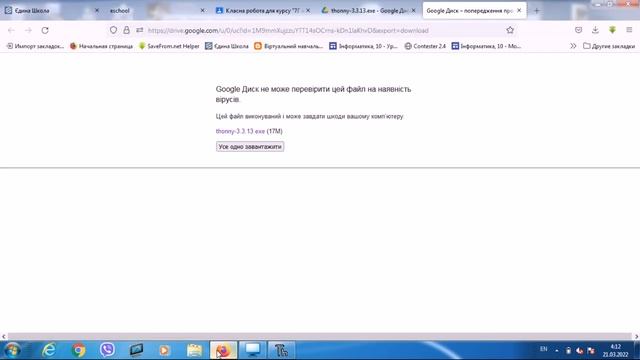Viewport: 640px width, 360px height.
Task: Open the blue screen taskbar app
Action: click(x=252, y=350)
